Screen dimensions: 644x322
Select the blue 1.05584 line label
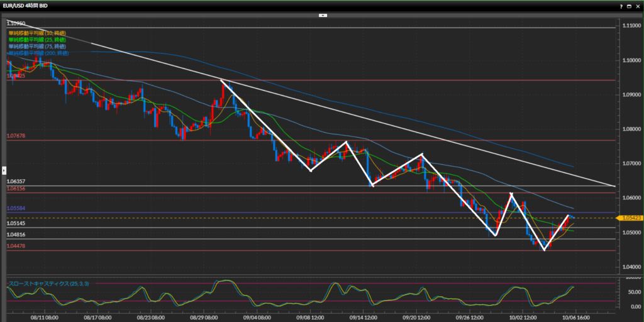(x=16, y=208)
